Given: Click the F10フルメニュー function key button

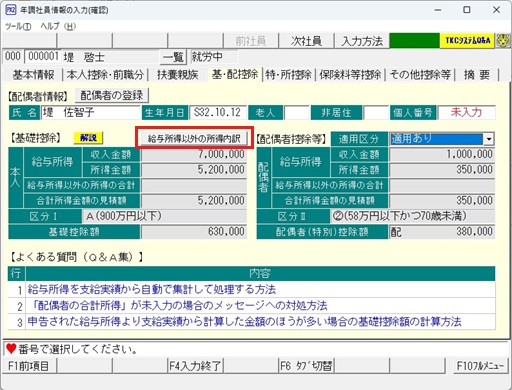Looking at the screenshot, I should pos(480,366).
